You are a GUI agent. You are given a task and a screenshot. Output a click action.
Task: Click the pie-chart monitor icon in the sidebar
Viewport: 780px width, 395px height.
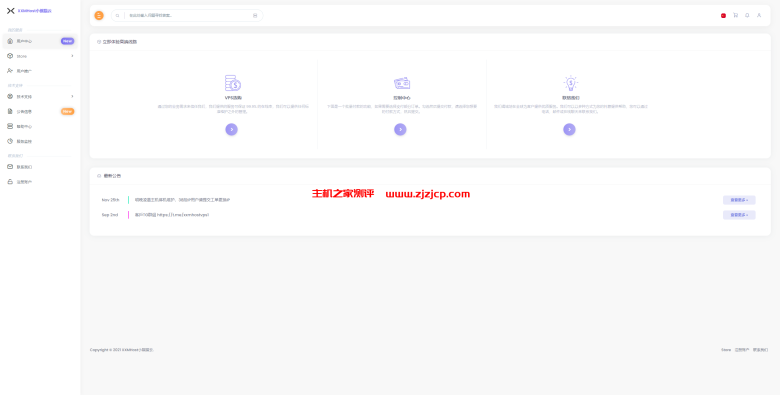[x=10, y=141]
